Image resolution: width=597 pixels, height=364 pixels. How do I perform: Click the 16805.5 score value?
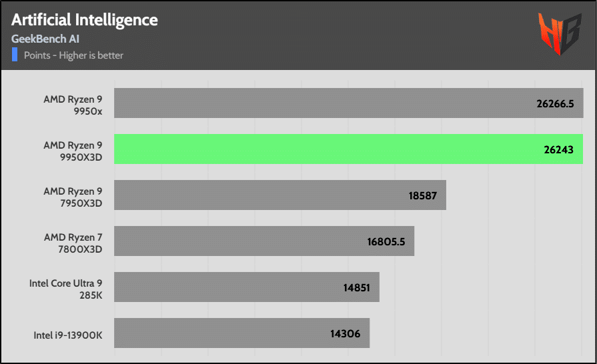pyautogui.click(x=386, y=242)
